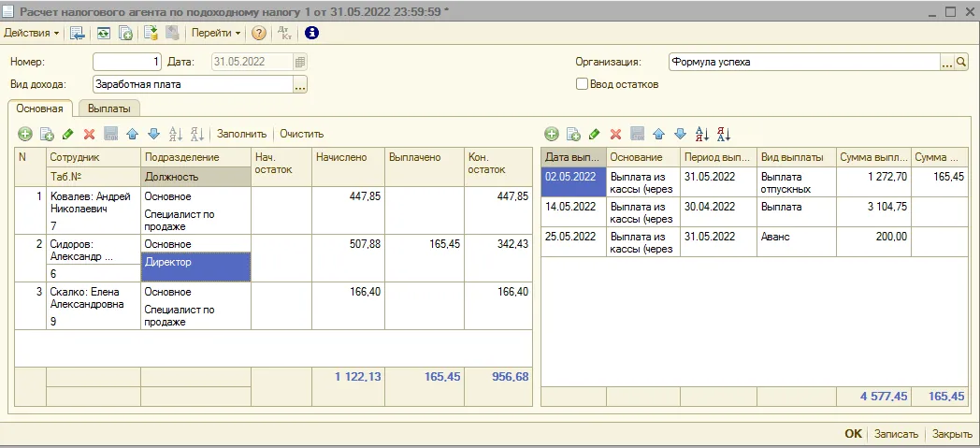Select employee Сидоров: Александр cell

[94, 251]
